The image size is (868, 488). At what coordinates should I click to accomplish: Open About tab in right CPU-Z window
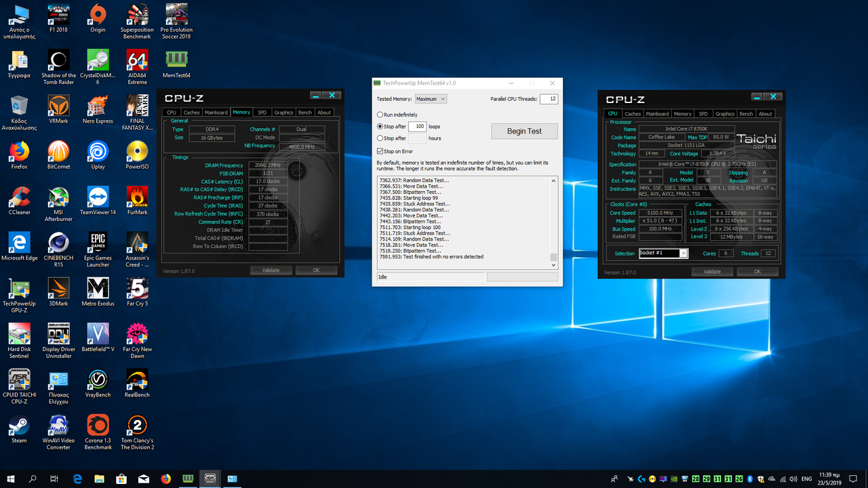(765, 114)
